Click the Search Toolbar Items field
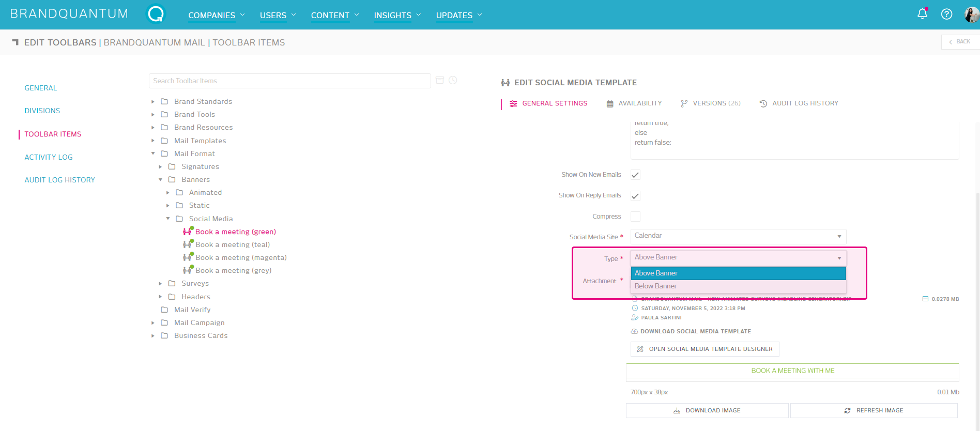980x431 pixels. (290, 81)
